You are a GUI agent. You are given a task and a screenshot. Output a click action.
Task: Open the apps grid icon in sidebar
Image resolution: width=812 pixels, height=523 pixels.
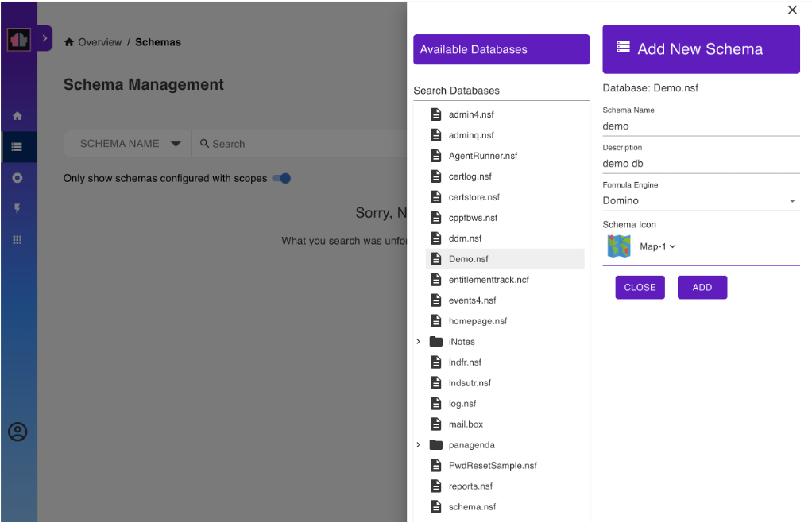(x=17, y=240)
